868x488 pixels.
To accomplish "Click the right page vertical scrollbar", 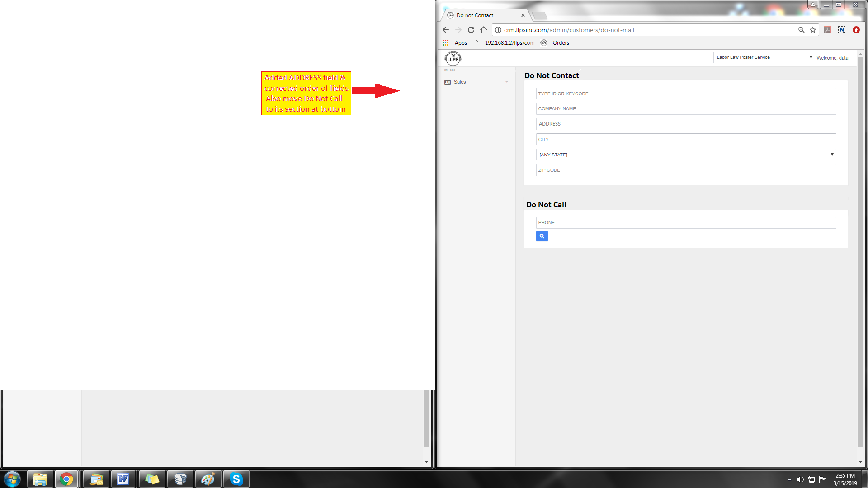I will (x=860, y=253).
